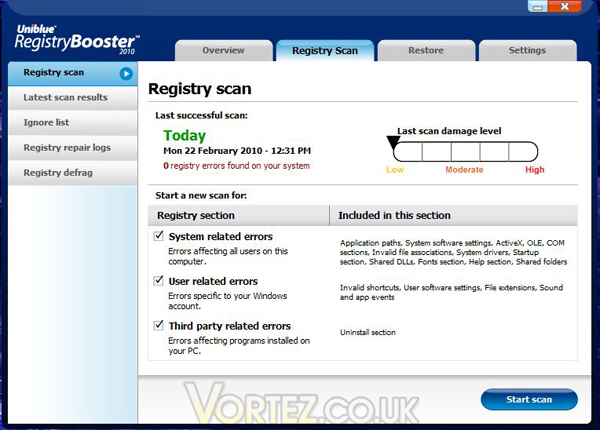Viewport: 600px width, 430px height.
Task: Click Invalid shortcuts description text
Action: pos(452,292)
